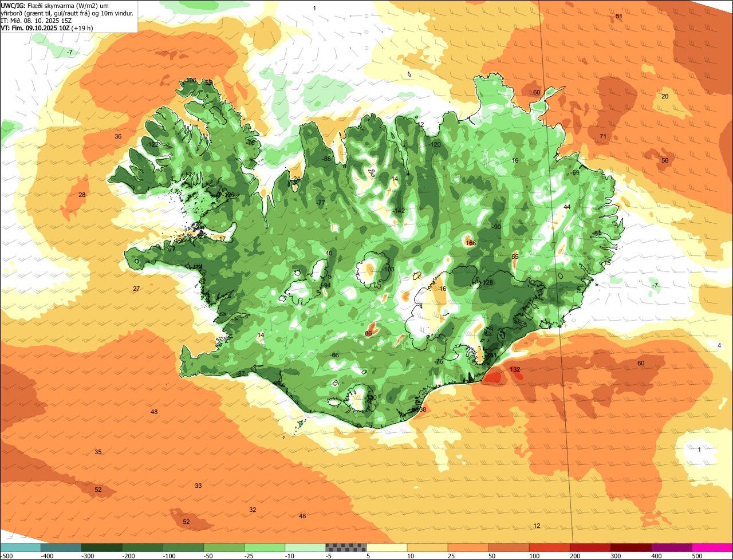733x560 pixels.
Task: Click the map value '-87' on the southwest coast
Action: [x=241, y=374]
